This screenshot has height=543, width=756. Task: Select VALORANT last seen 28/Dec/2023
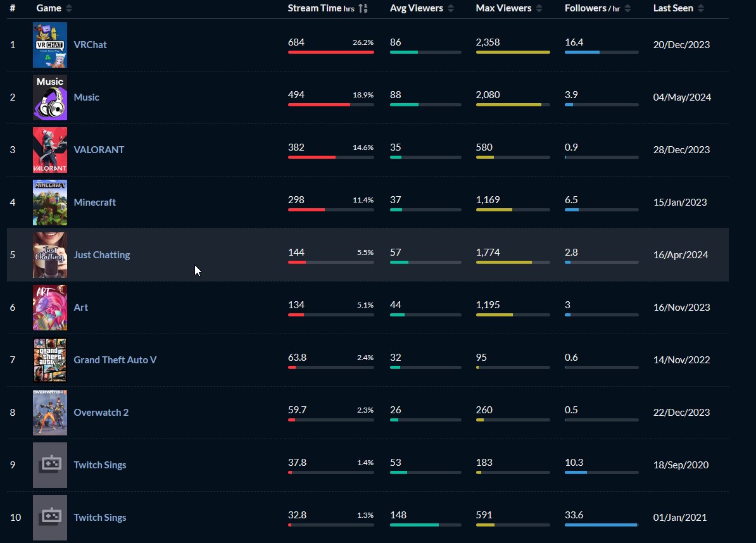click(681, 150)
